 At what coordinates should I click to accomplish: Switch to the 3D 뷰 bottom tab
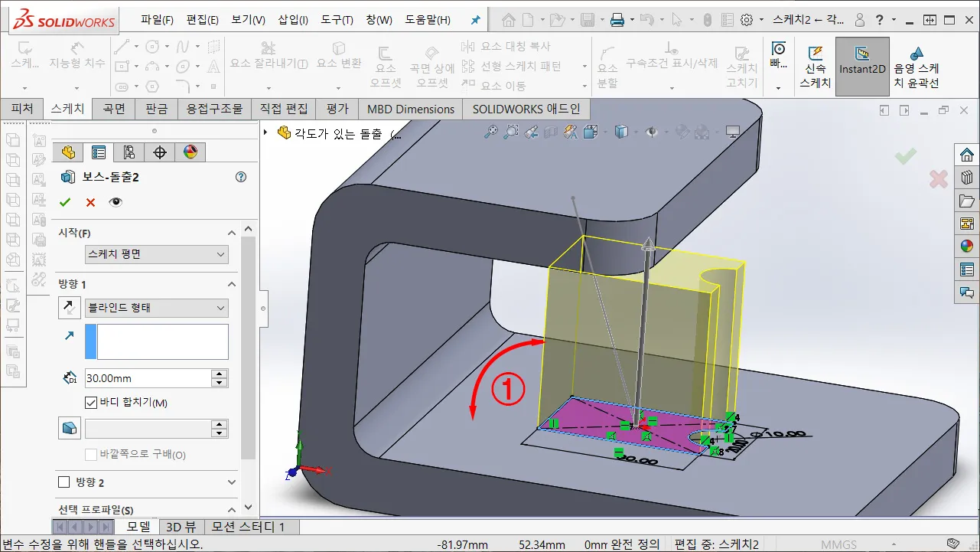tap(181, 527)
